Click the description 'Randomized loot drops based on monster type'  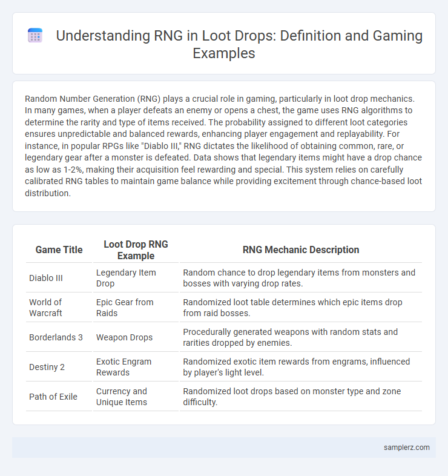pyautogui.click(x=301, y=397)
